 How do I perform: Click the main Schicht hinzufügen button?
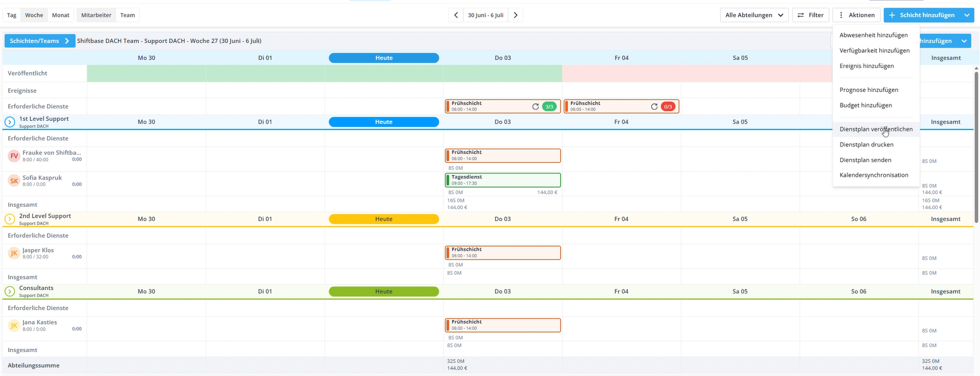click(x=922, y=15)
